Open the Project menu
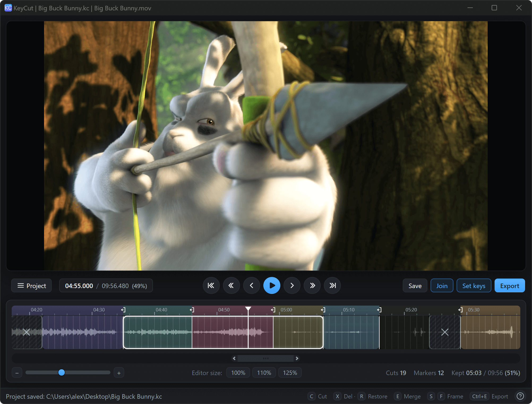 (32, 286)
